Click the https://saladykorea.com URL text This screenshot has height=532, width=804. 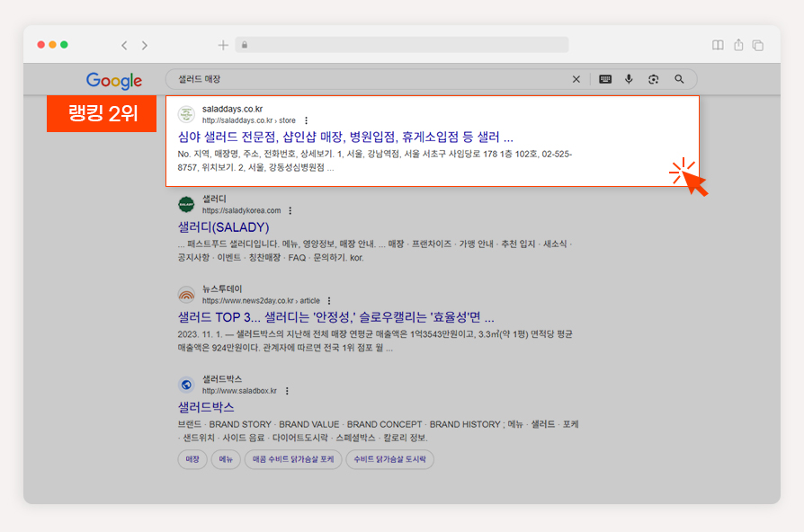pos(242,210)
